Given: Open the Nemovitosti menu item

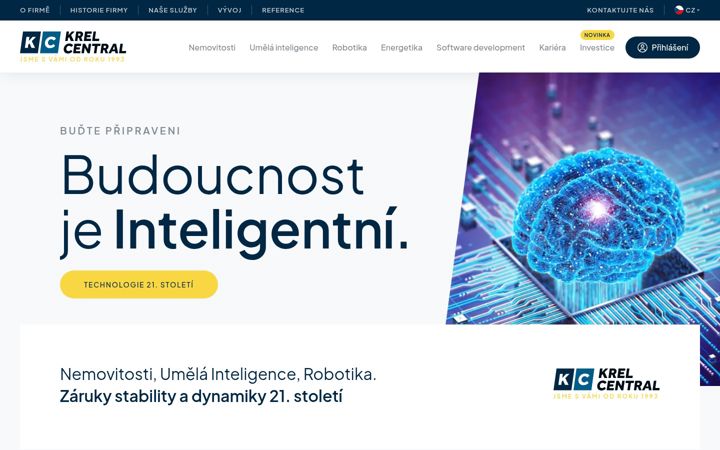Looking at the screenshot, I should (212, 48).
